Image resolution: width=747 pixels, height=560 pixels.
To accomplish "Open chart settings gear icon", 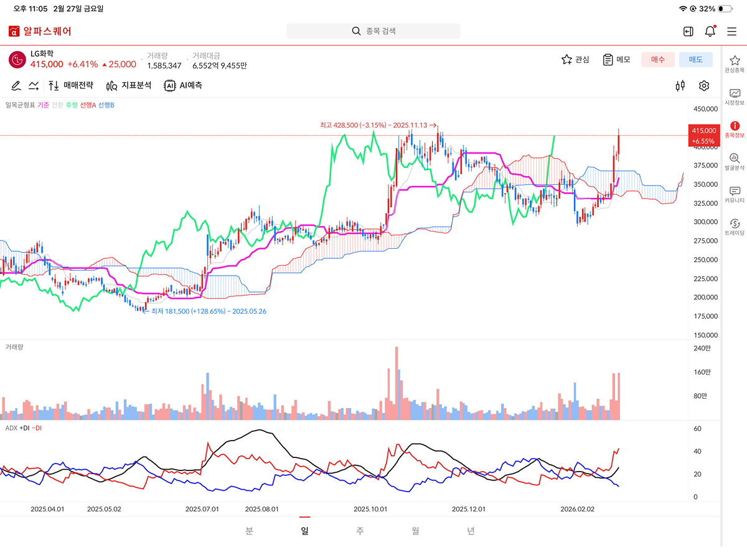I will click(x=704, y=86).
